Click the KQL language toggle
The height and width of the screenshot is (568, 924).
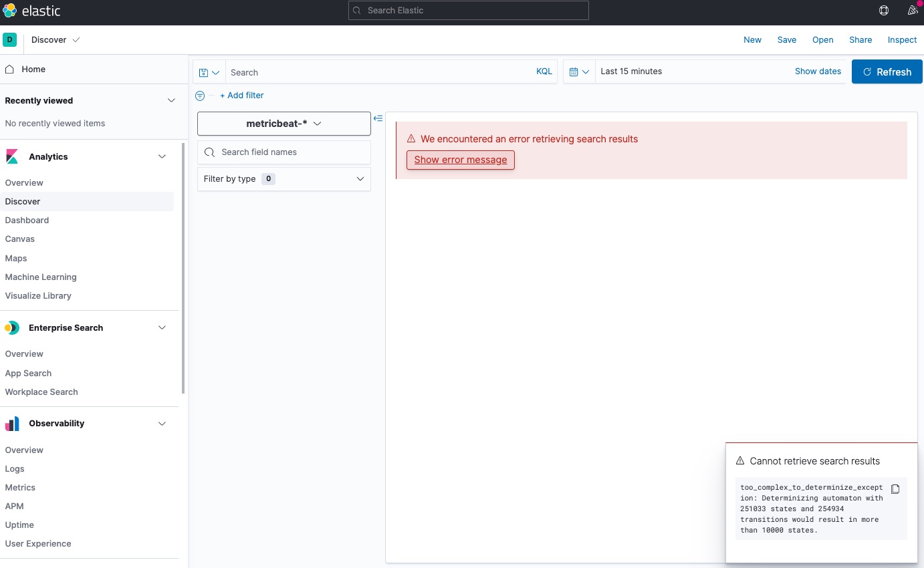point(544,72)
